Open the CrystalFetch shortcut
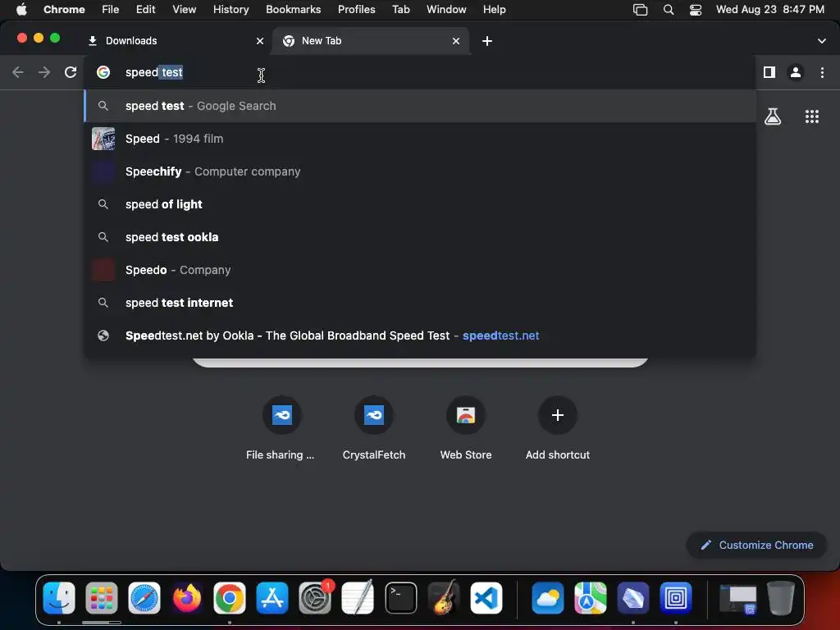The height and width of the screenshot is (630, 840). (x=374, y=427)
